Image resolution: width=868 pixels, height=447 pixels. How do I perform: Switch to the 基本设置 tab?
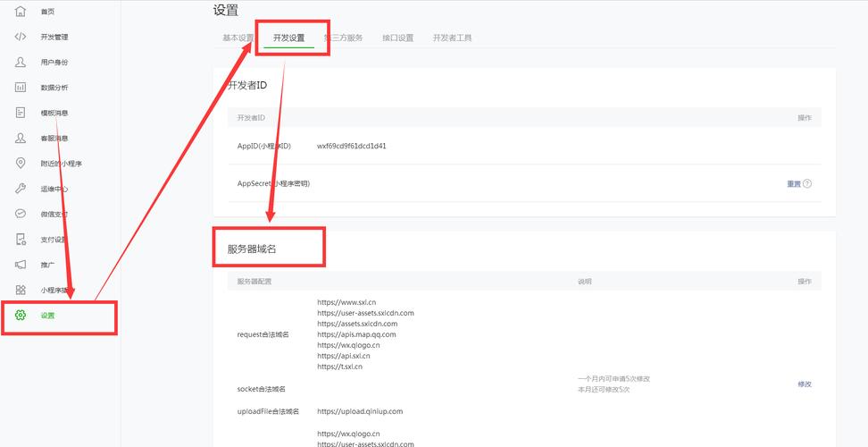[x=238, y=38]
